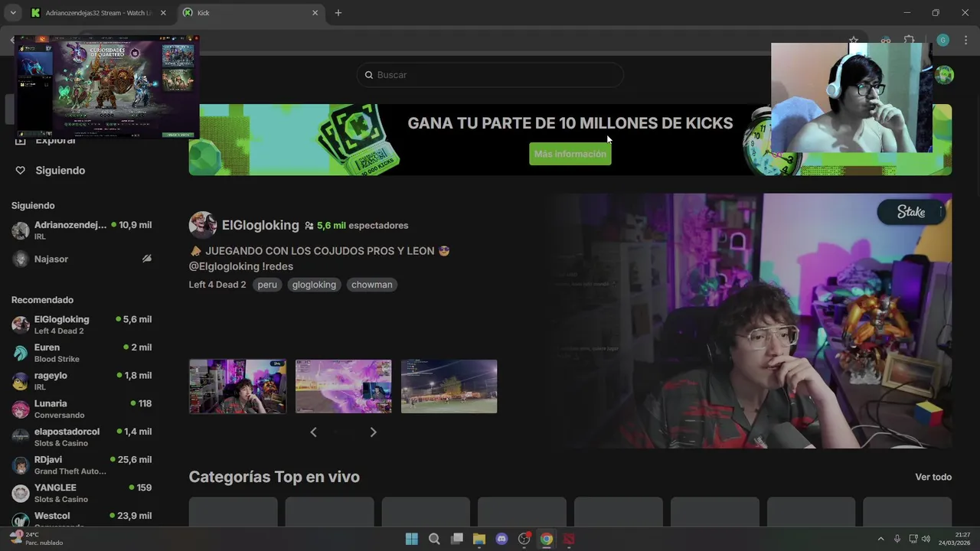980x551 pixels.
Task: Click the Más información button
Action: pos(570,154)
